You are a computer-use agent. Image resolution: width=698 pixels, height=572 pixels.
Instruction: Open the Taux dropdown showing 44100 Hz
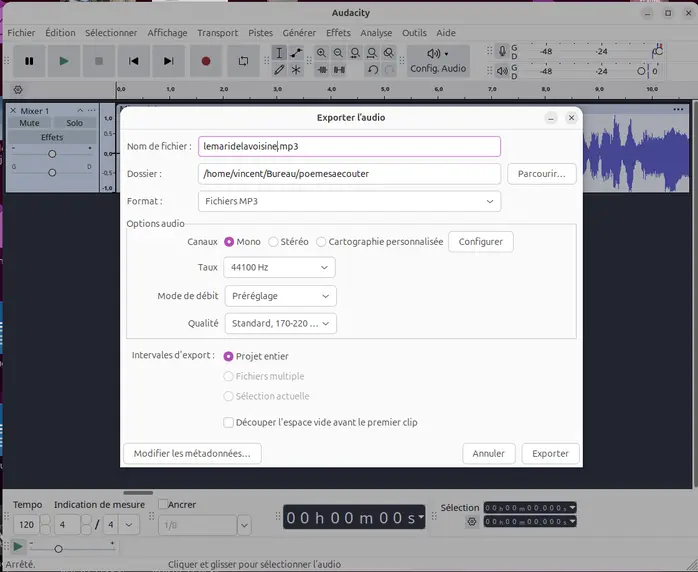pos(280,268)
